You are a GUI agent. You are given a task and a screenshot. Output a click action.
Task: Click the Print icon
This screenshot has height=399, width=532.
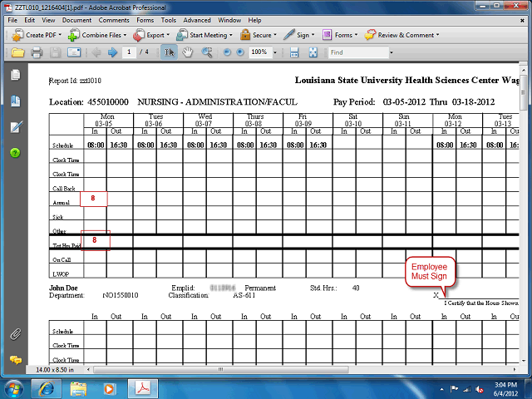tap(37, 52)
